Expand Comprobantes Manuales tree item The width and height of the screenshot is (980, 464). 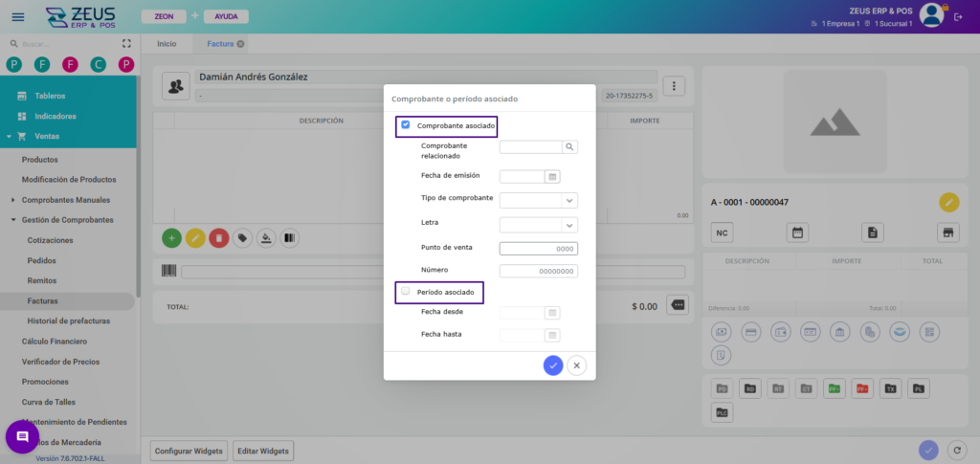point(12,200)
